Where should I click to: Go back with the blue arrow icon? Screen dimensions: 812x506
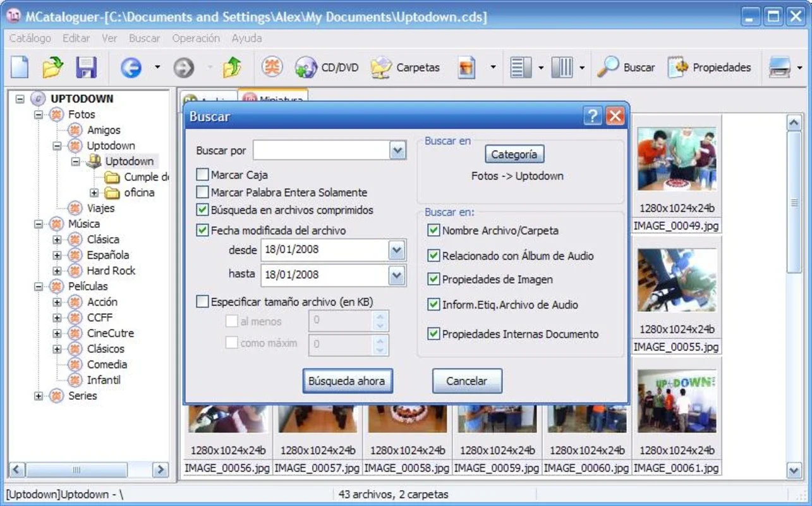[x=131, y=67]
